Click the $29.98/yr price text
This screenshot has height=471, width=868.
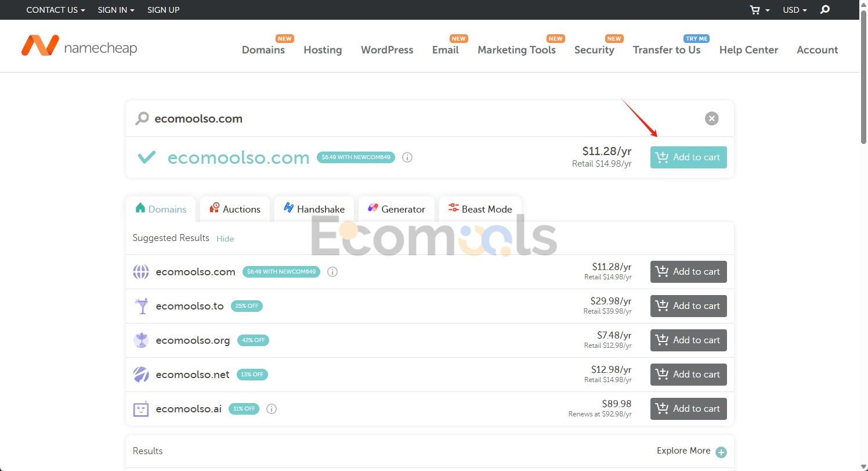pyautogui.click(x=612, y=301)
